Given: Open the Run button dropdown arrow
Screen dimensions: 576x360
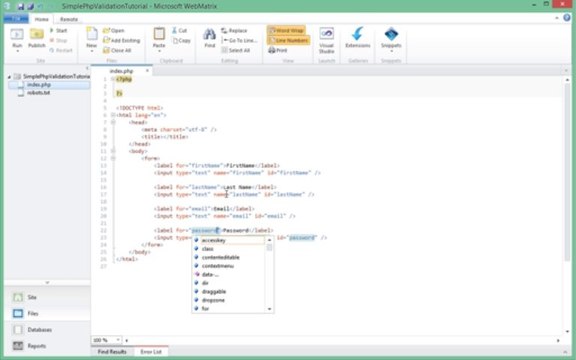Looking at the screenshot, I should (17, 51).
